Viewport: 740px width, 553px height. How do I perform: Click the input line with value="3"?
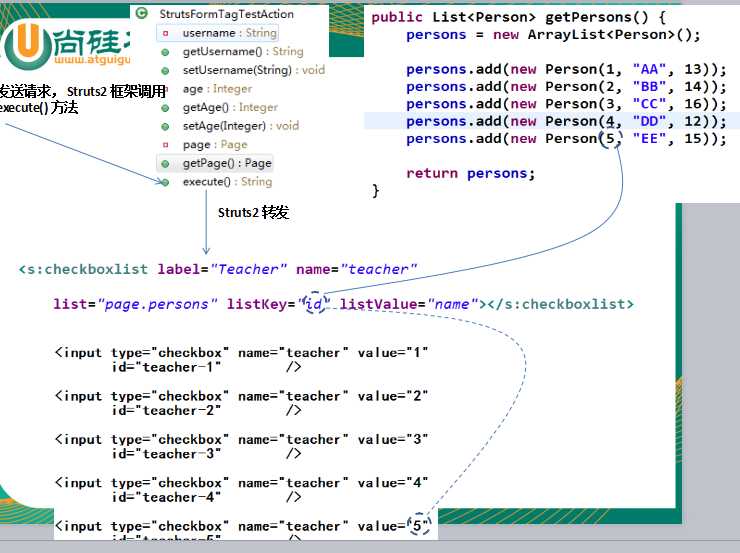pos(241,439)
